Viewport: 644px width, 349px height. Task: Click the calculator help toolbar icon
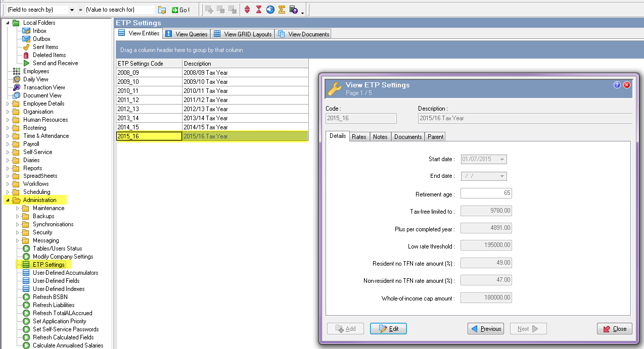(x=294, y=10)
